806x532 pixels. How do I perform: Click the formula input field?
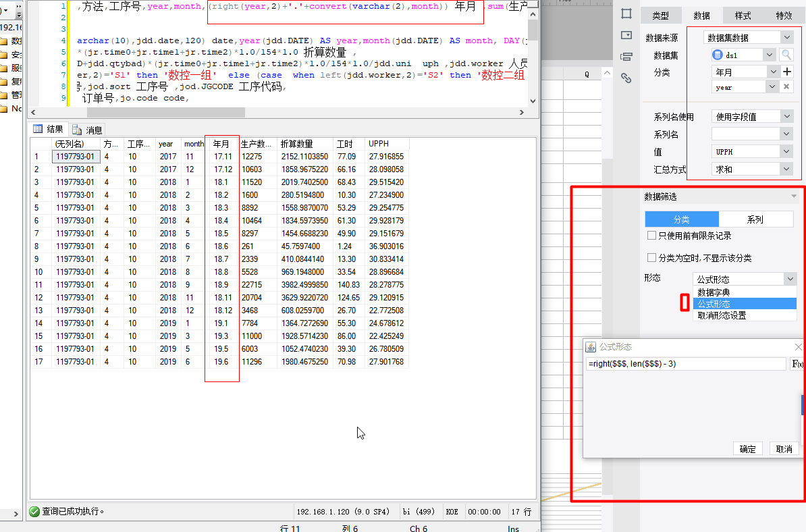point(686,364)
